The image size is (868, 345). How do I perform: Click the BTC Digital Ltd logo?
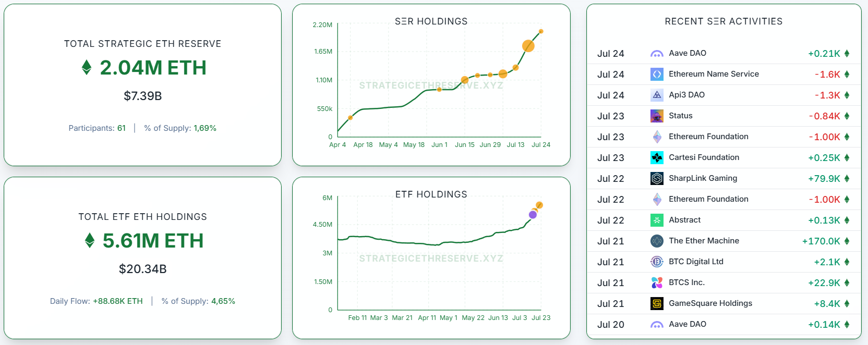click(x=656, y=262)
